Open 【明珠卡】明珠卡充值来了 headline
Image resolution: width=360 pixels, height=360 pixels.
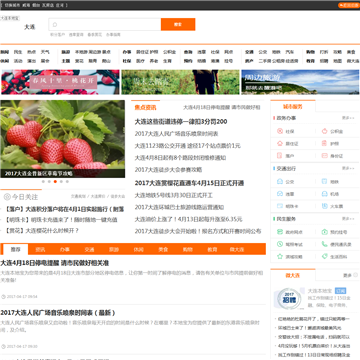(61, 220)
